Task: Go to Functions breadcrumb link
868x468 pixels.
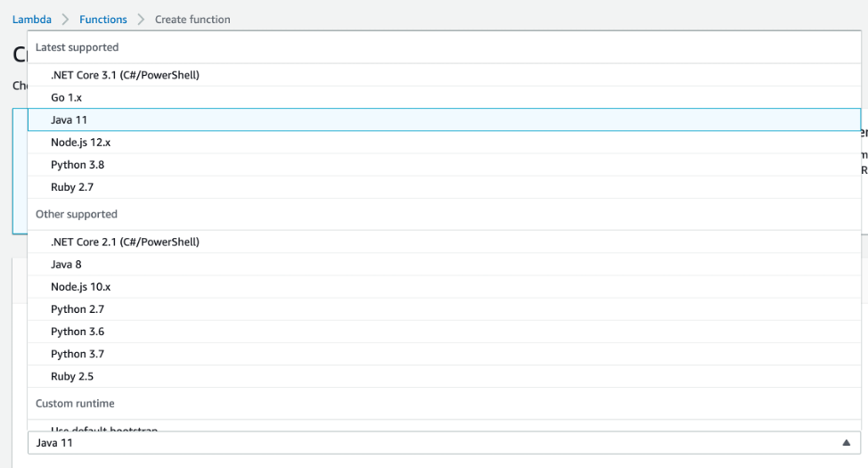Action: point(103,20)
